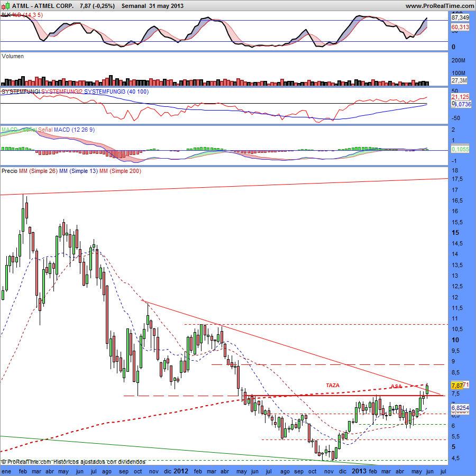Click the %K %D (14 3 5) stochastic label
This screenshot has height=476, width=476.
tap(22, 15)
